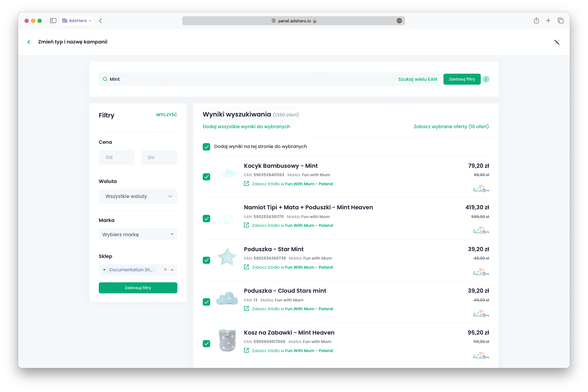
Task: Uncheck the Kocyk Bambusowy - Mint checkbox
Action: [x=206, y=177]
